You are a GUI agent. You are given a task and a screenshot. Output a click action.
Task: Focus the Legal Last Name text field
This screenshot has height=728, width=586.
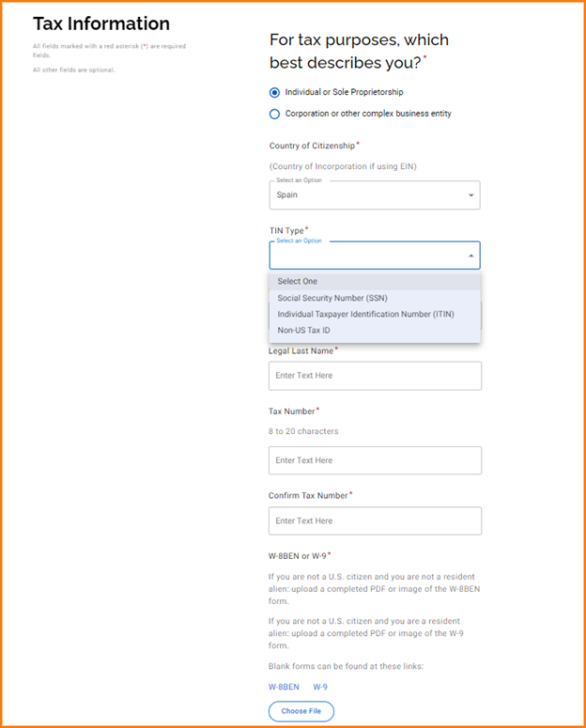click(x=375, y=376)
